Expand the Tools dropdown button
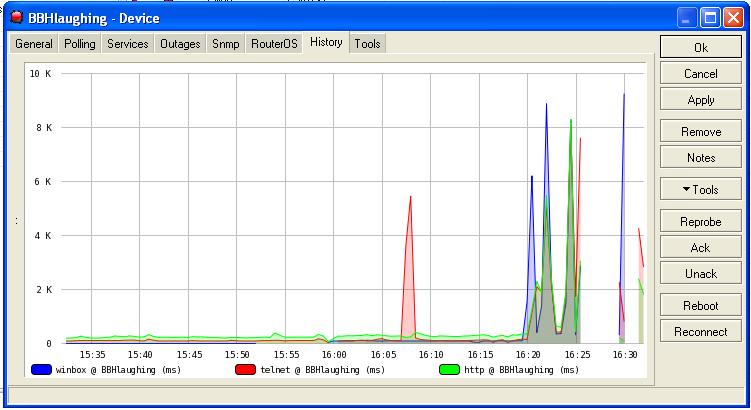Screen dimensions: 751x410 click(x=701, y=190)
